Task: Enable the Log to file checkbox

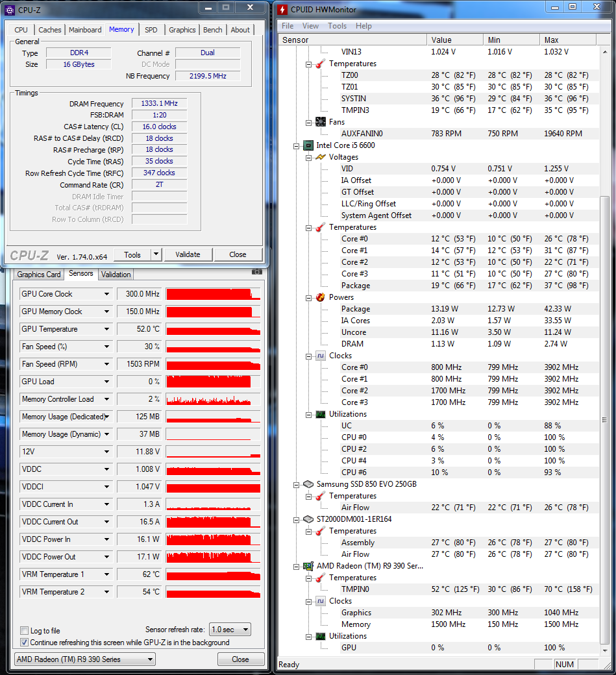Action: coord(25,631)
